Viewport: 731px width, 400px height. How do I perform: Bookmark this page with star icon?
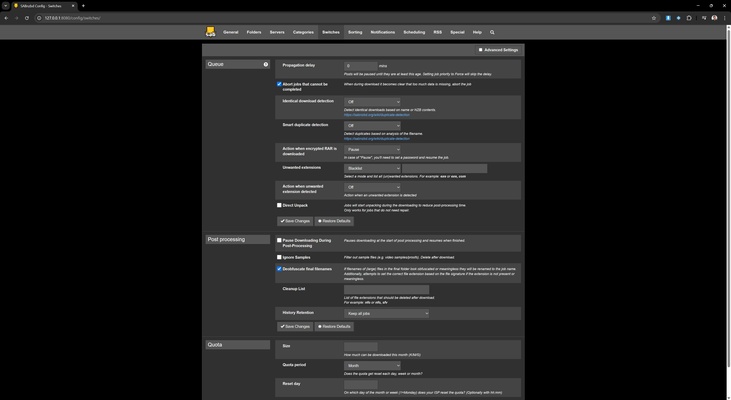(x=654, y=18)
